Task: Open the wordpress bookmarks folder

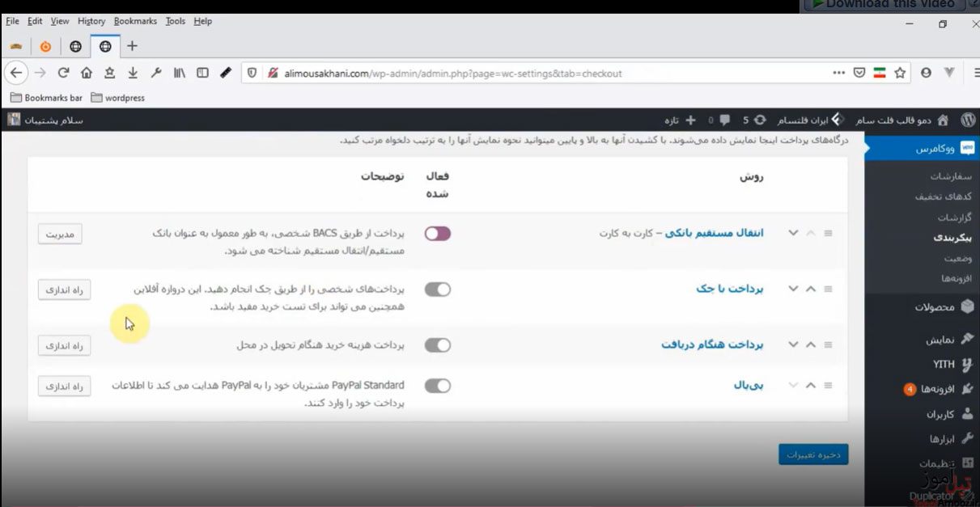Action: [x=118, y=98]
